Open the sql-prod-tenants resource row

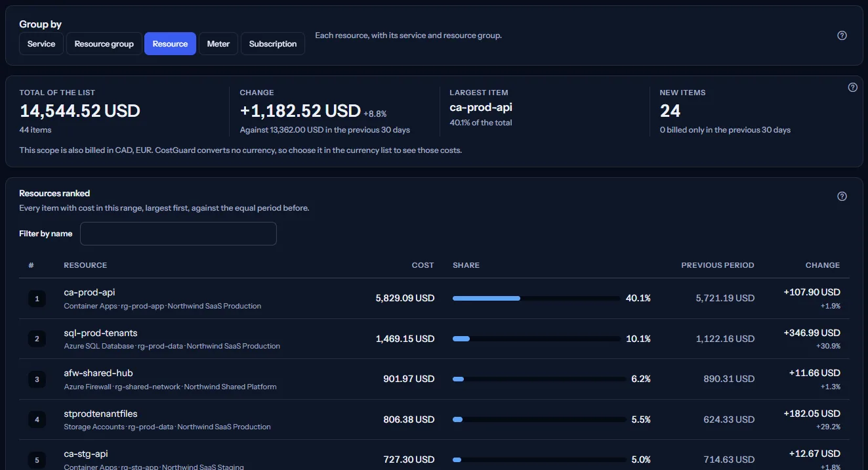434,339
